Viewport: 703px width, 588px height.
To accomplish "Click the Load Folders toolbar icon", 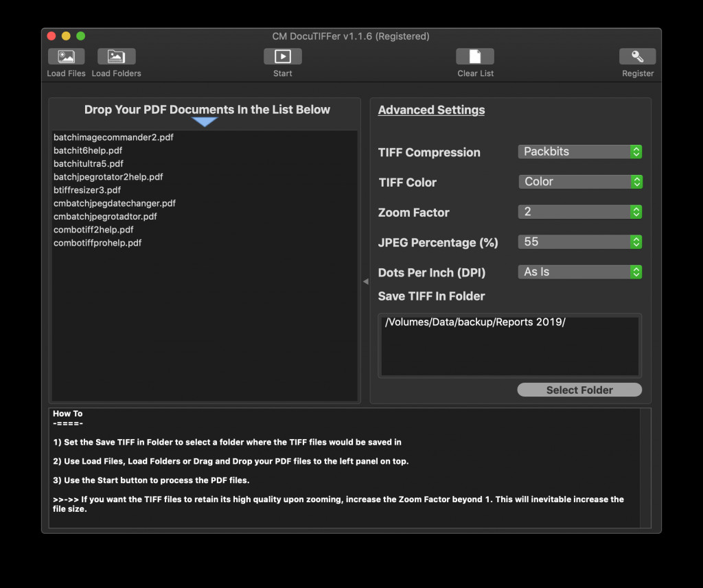I will click(x=116, y=56).
